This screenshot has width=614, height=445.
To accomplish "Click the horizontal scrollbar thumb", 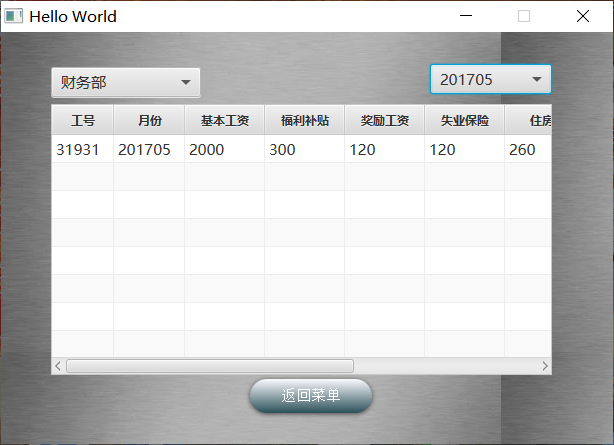I will 210,366.
